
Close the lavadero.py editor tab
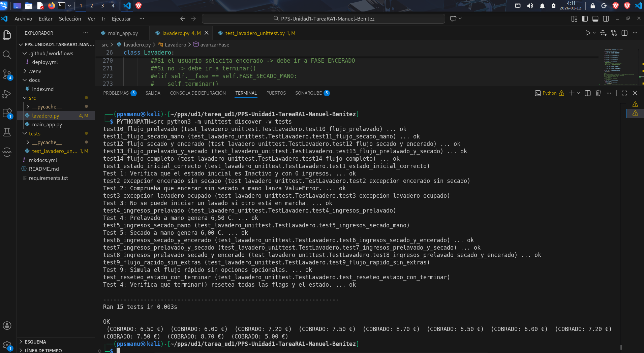[207, 33]
